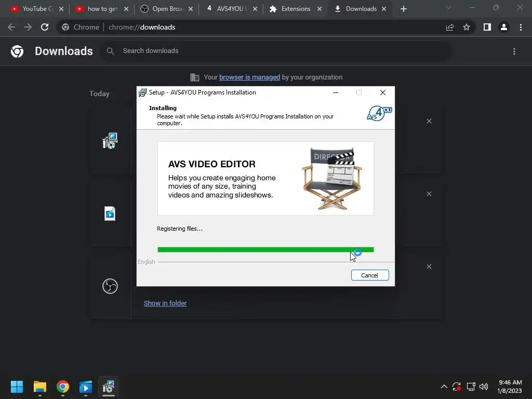Click the AVS Video Editor banner
Image resolution: width=532 pixels, height=399 pixels.
click(x=265, y=179)
